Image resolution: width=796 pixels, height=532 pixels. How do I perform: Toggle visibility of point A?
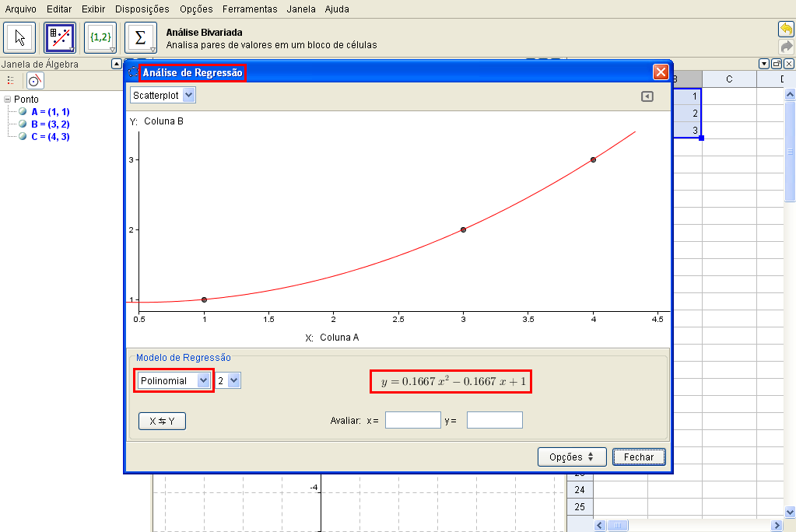pyautogui.click(x=23, y=112)
